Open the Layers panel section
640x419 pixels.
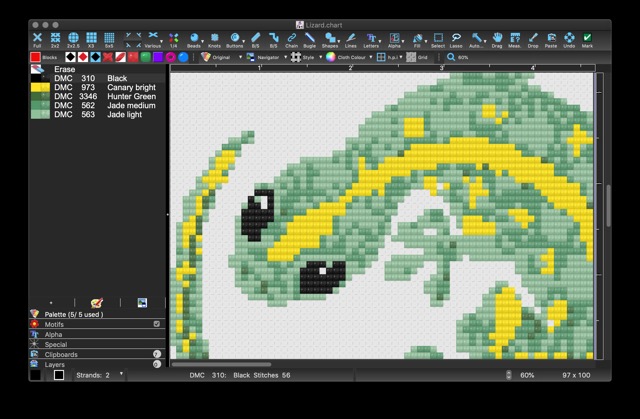pos(54,364)
